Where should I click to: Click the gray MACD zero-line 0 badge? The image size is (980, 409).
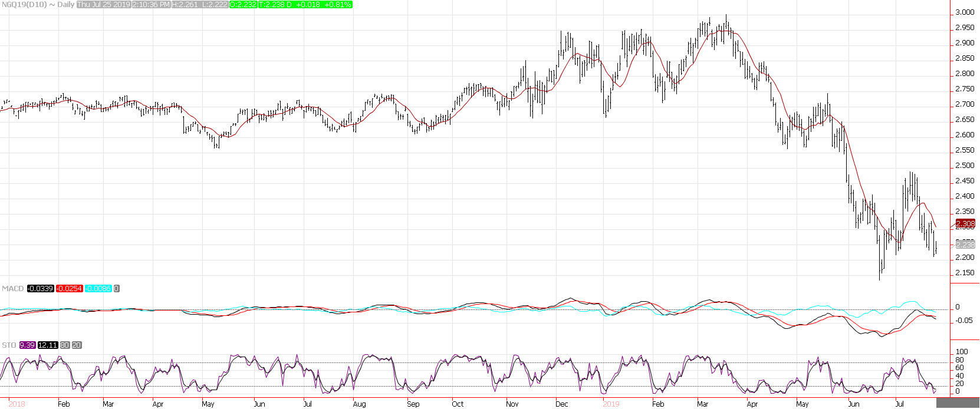[x=117, y=289]
